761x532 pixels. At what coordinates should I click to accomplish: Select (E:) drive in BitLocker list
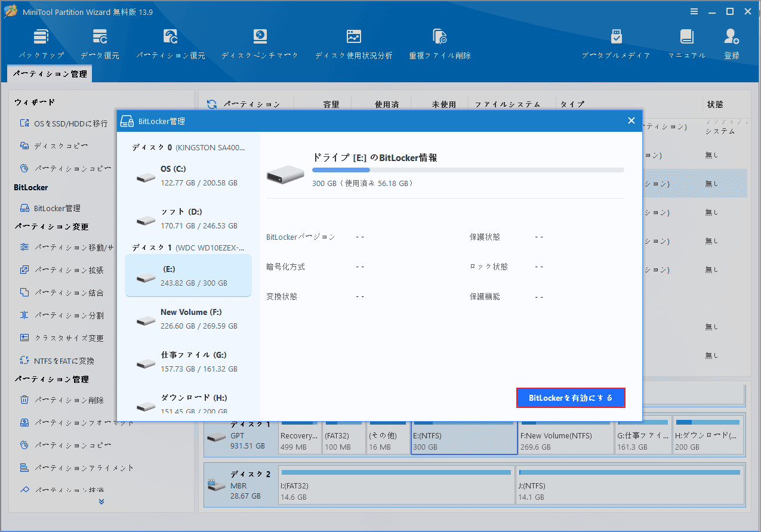(x=189, y=276)
